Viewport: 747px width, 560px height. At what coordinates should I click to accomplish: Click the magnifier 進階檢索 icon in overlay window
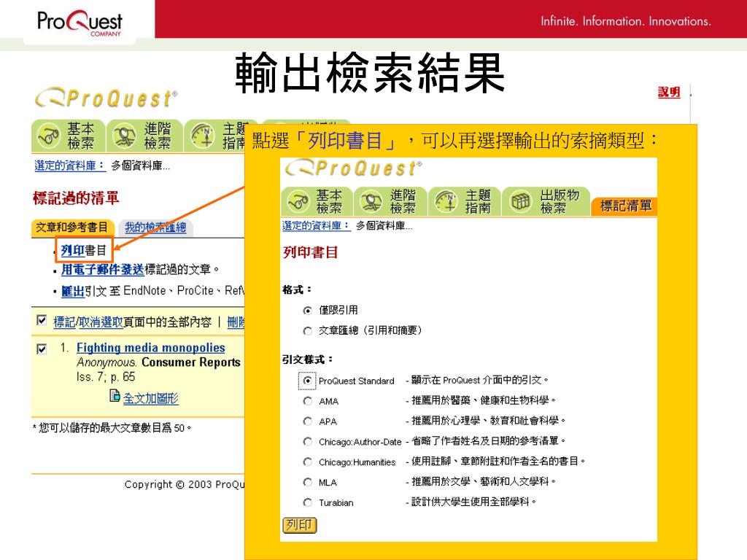click(371, 202)
